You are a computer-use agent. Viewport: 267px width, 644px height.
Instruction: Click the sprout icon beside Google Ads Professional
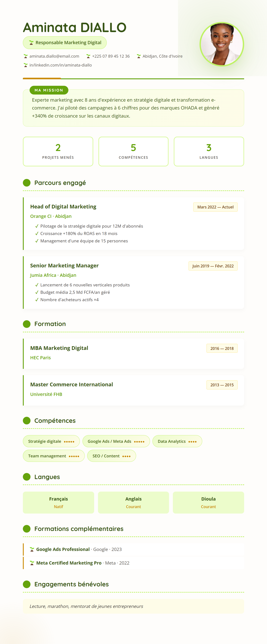(32, 549)
